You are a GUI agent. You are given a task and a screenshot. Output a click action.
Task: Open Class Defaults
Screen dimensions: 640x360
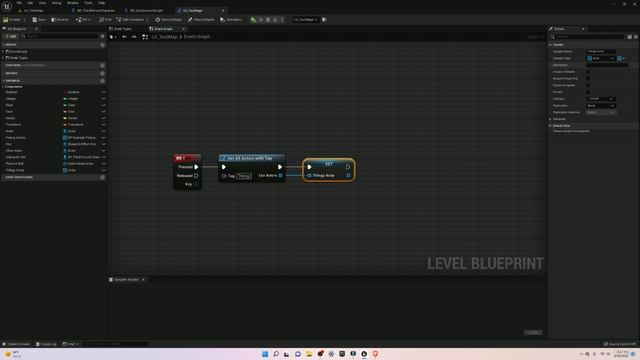click(201, 20)
